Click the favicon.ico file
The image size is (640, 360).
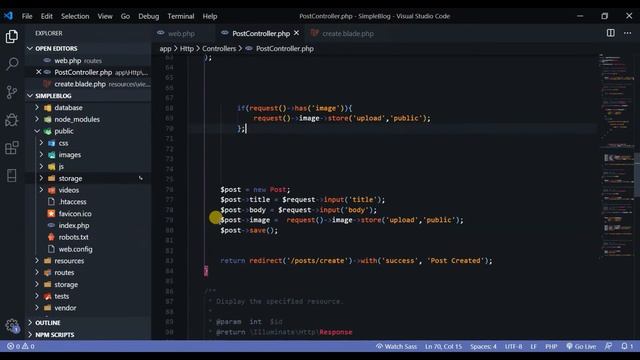[75, 213]
